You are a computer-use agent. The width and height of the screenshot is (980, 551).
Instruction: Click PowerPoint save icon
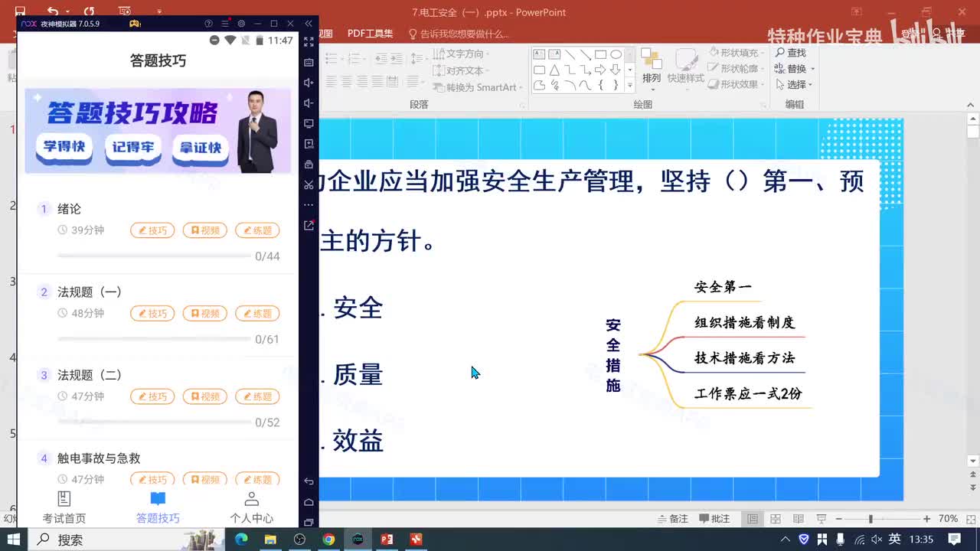[20, 11]
